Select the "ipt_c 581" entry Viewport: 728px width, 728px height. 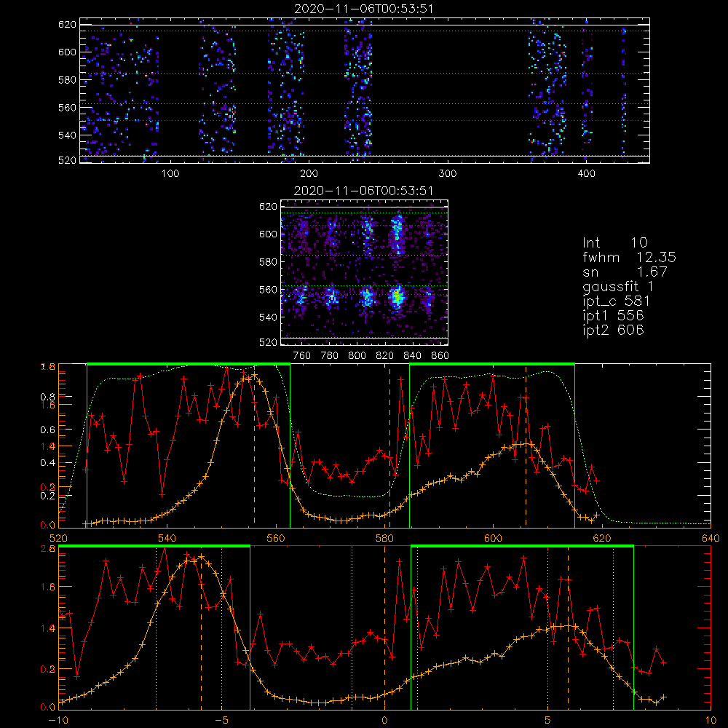click(616, 301)
